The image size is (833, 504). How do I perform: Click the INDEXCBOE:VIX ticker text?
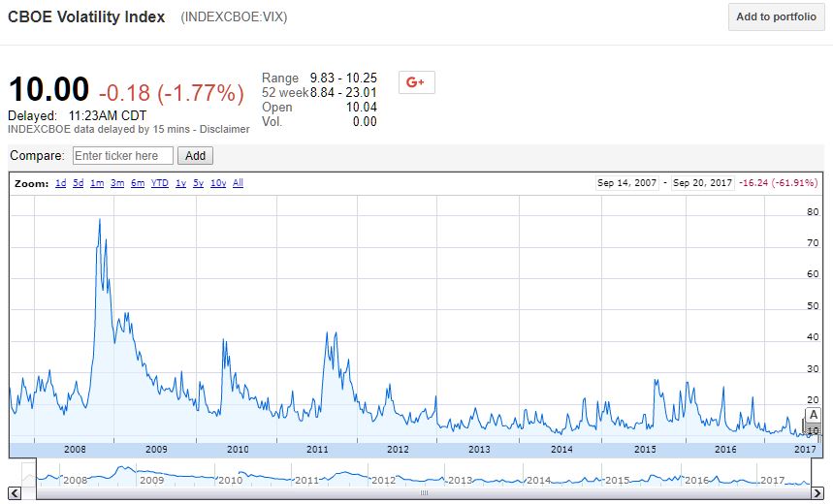pos(234,17)
